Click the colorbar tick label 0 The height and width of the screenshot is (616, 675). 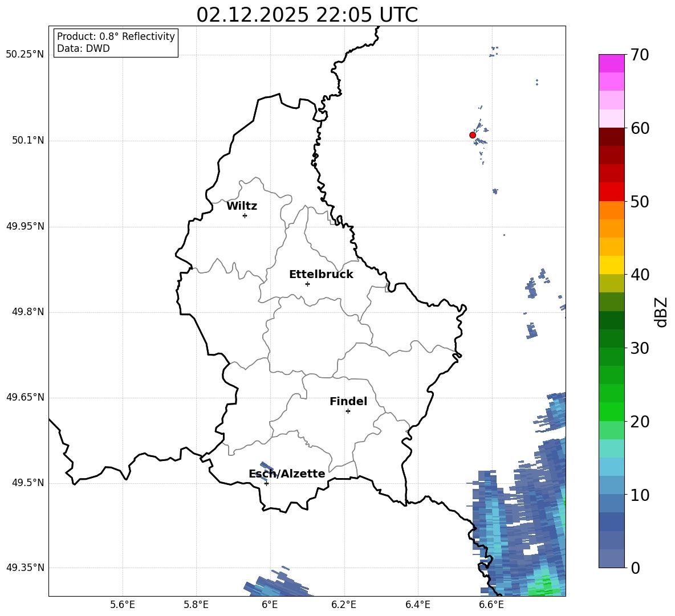click(635, 568)
